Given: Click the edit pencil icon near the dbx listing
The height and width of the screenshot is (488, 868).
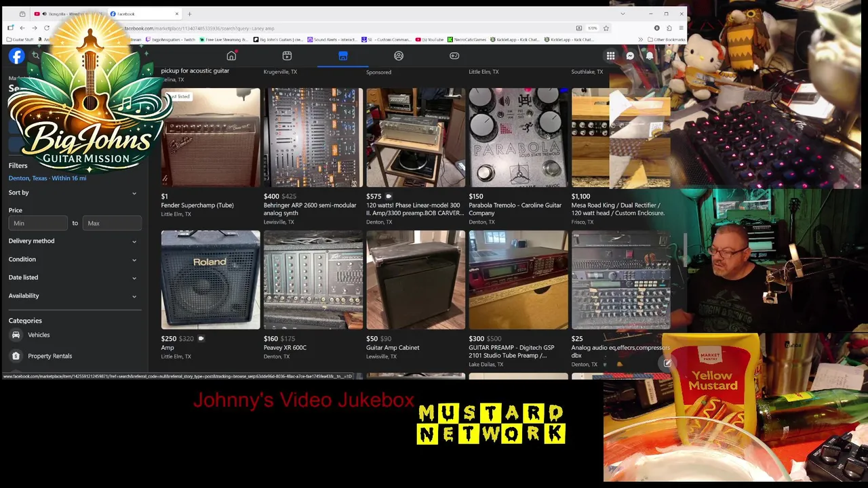Looking at the screenshot, I should (x=667, y=363).
